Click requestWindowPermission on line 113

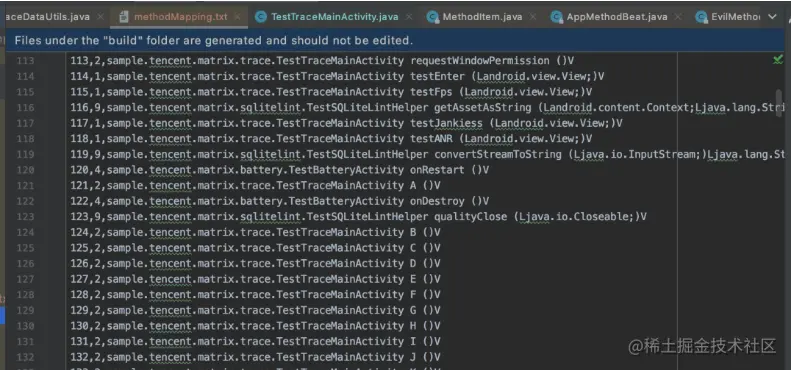(480, 61)
